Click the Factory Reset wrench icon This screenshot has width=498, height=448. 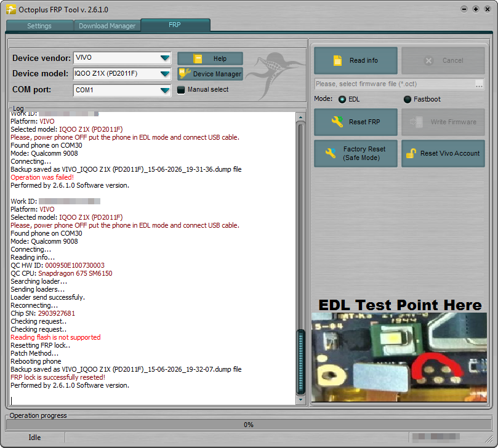(331, 153)
